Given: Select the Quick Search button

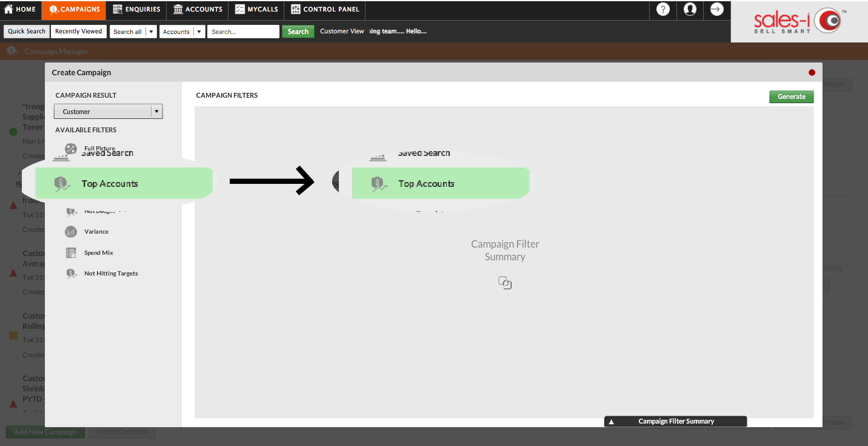Looking at the screenshot, I should click(x=27, y=32).
